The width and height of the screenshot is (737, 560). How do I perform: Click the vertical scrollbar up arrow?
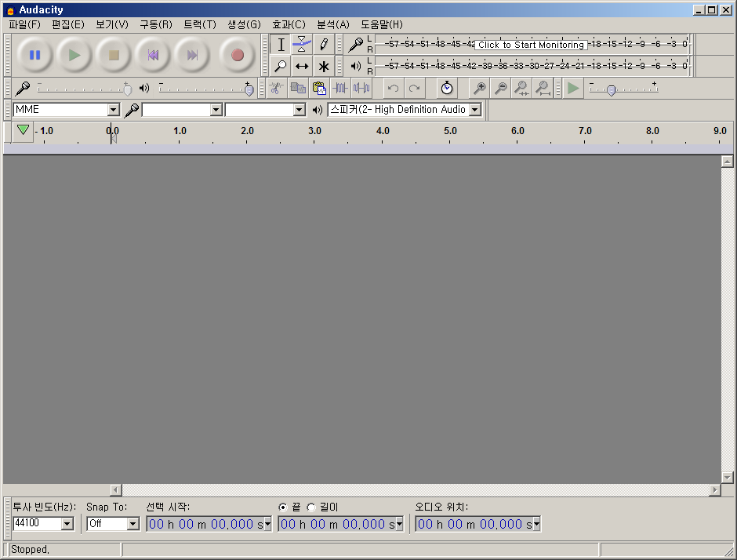[x=727, y=162]
